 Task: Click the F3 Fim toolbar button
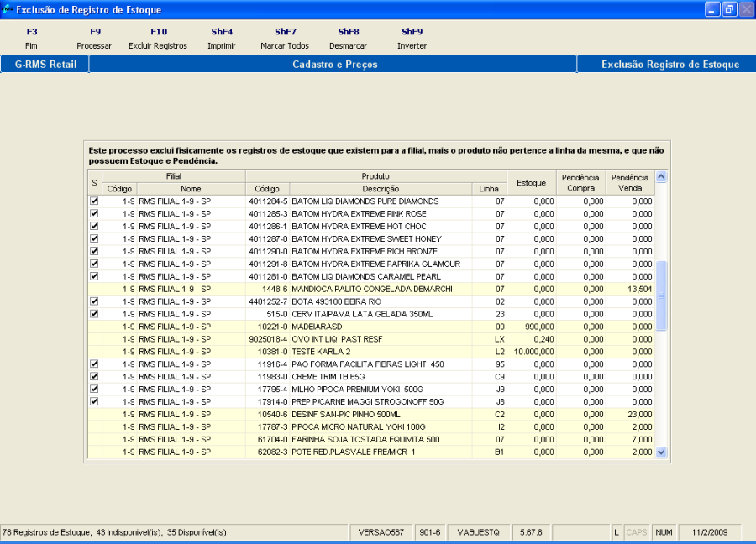coord(31,39)
